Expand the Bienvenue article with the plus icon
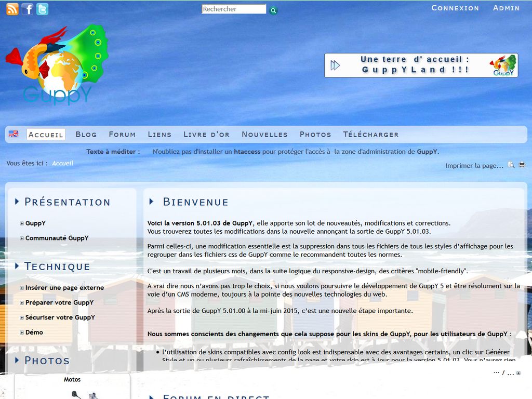Screen dimensions: 532x399 pos(518,373)
